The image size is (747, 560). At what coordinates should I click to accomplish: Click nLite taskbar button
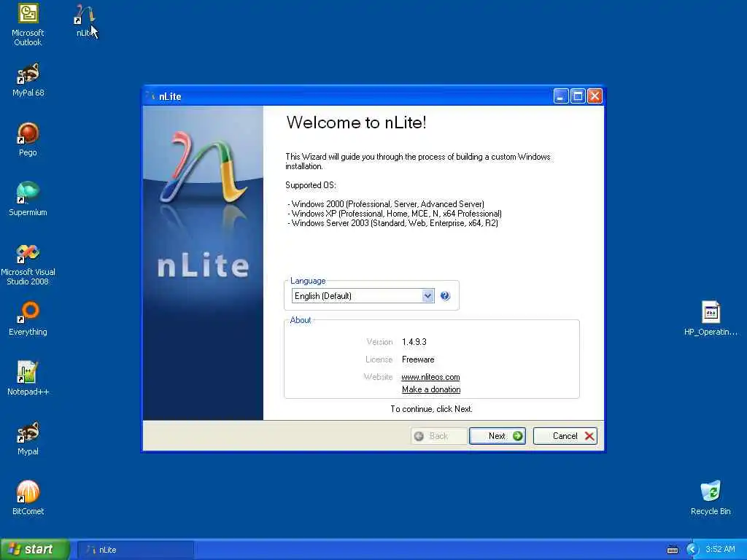click(135, 550)
